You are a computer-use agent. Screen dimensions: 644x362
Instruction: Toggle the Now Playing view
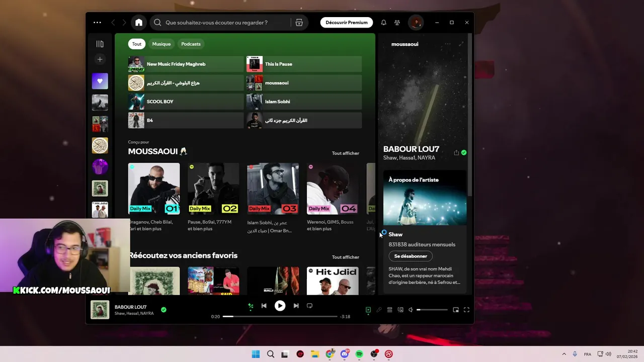pos(368,310)
